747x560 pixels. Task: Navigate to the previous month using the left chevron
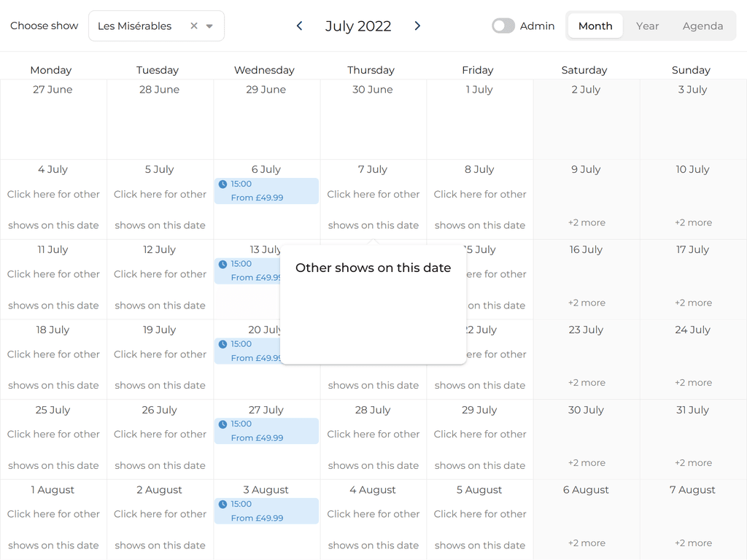pos(299,25)
